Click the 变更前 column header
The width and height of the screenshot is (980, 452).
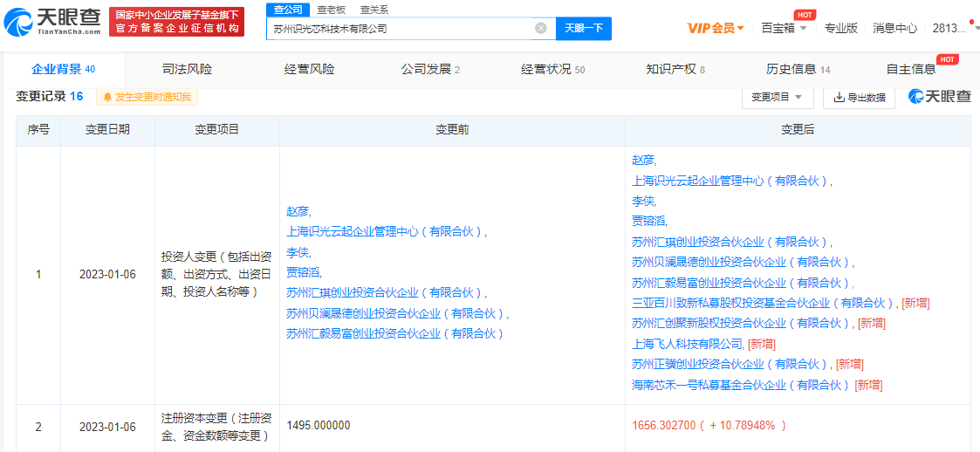(452, 129)
